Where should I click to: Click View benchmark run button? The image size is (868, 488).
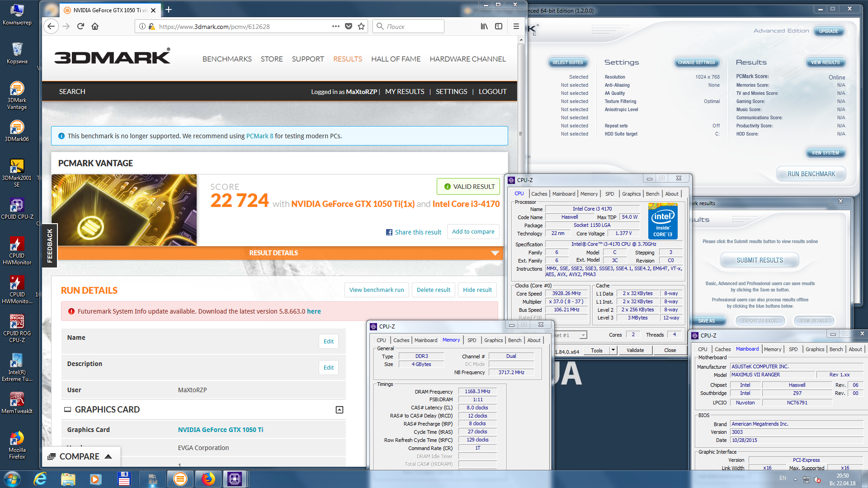377,290
